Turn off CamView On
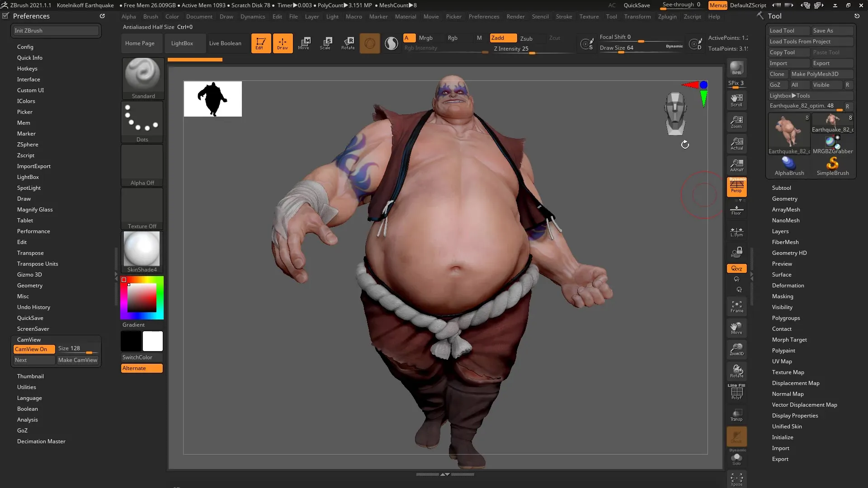Viewport: 868px width, 488px height. click(x=34, y=349)
